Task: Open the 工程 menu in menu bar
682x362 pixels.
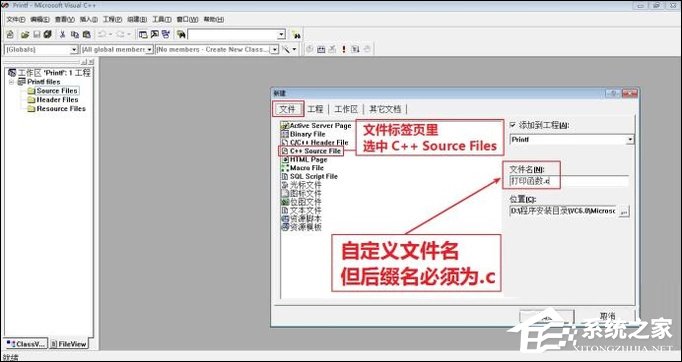Action: tap(112, 19)
